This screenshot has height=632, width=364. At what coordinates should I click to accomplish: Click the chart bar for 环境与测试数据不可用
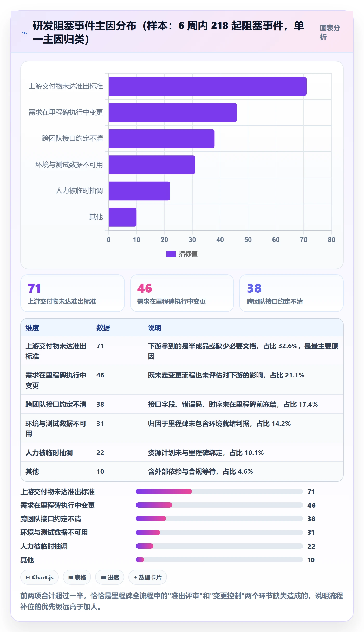click(x=152, y=165)
